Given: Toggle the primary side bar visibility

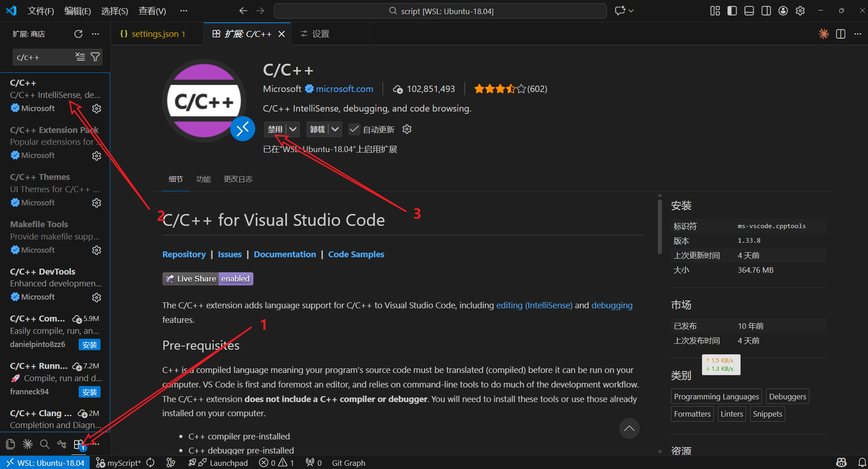Looking at the screenshot, I should click(x=732, y=11).
